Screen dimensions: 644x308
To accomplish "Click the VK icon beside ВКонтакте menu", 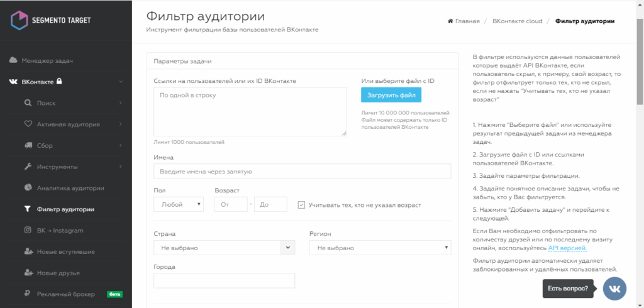I will point(13,82).
